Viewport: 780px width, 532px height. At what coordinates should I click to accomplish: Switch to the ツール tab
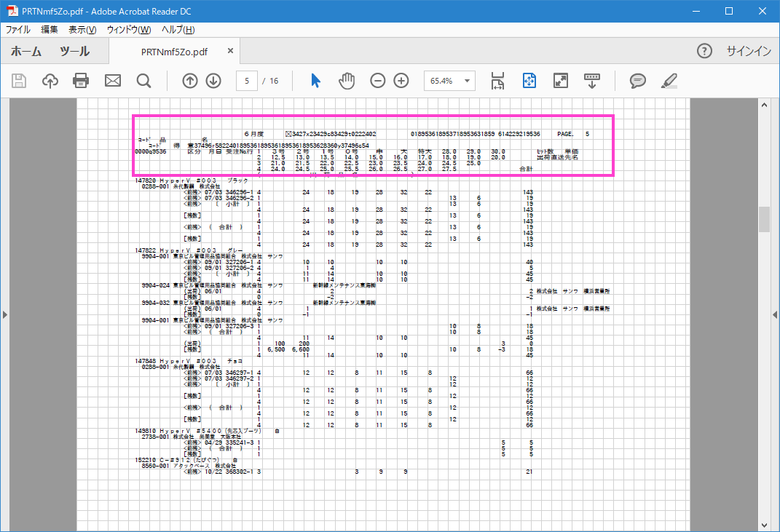tap(74, 51)
